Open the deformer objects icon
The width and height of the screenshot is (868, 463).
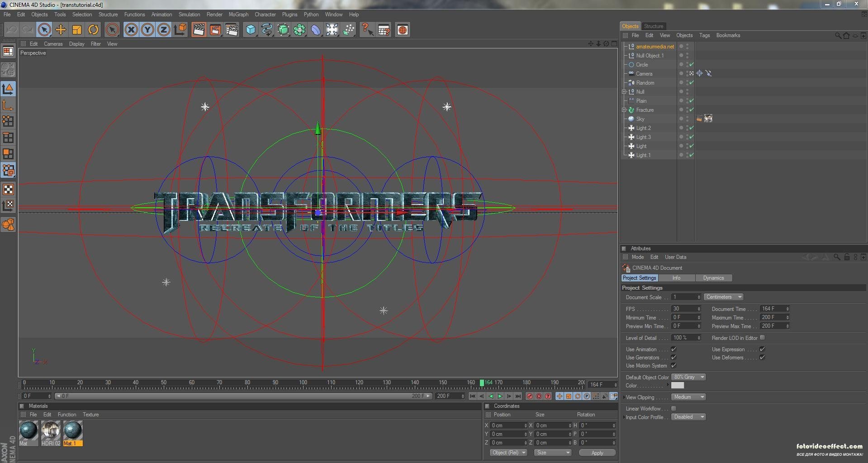(316, 30)
